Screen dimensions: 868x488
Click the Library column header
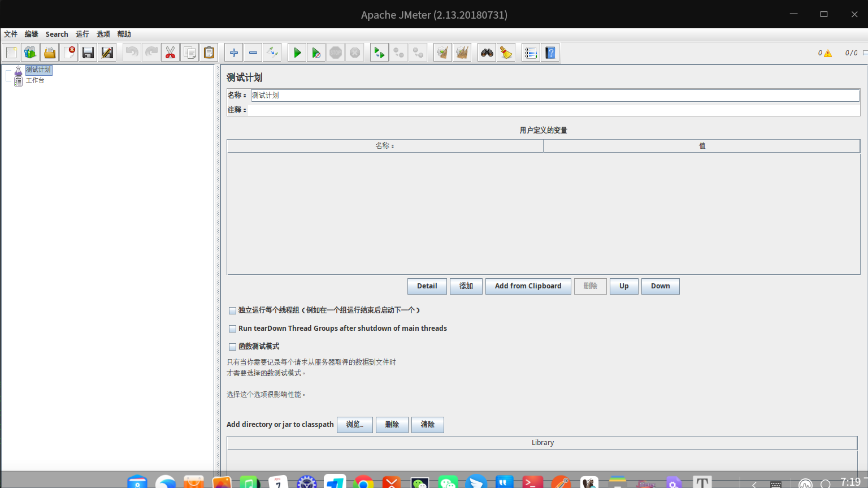(x=542, y=443)
